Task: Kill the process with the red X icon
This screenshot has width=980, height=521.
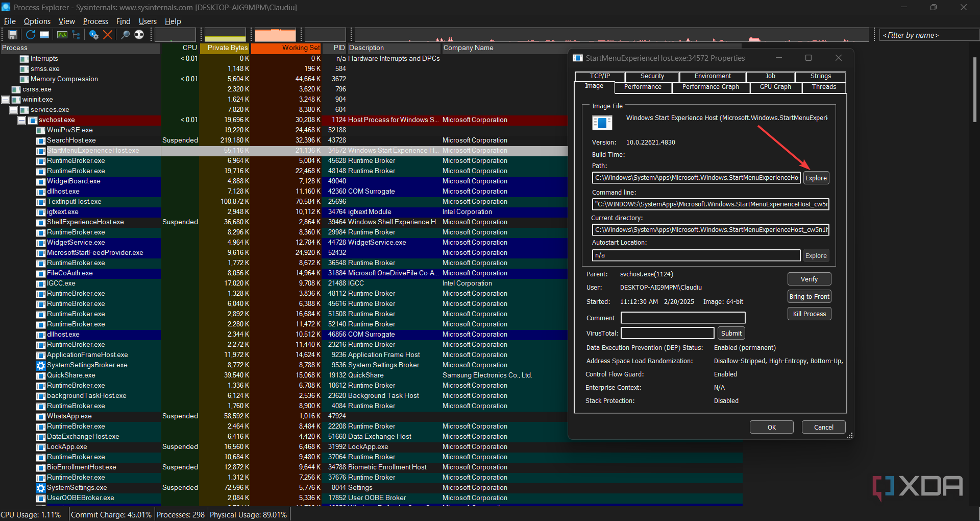Action: click(x=108, y=35)
